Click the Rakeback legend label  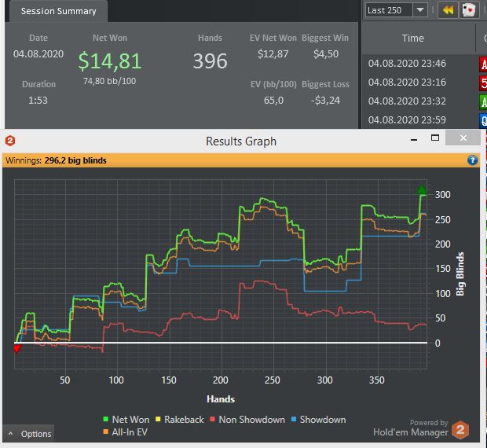tap(184, 420)
